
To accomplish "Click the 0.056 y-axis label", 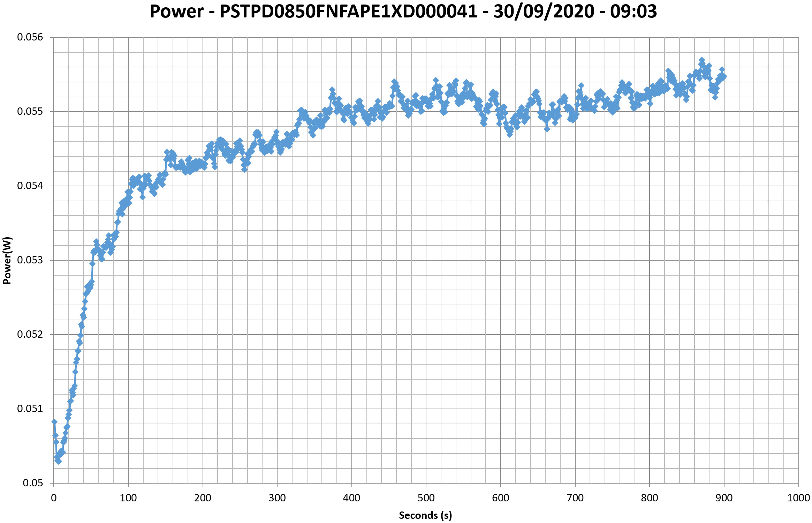I will pos(30,37).
